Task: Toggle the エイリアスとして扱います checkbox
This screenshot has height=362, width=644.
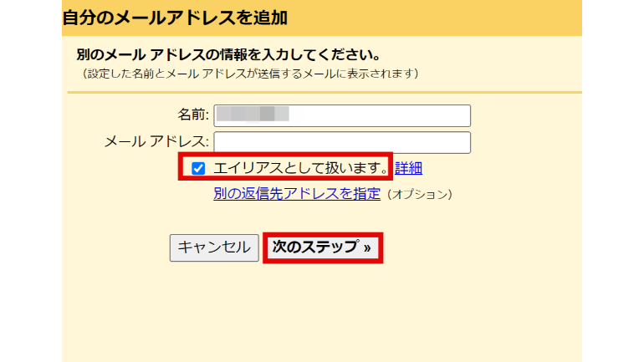Action: point(198,169)
